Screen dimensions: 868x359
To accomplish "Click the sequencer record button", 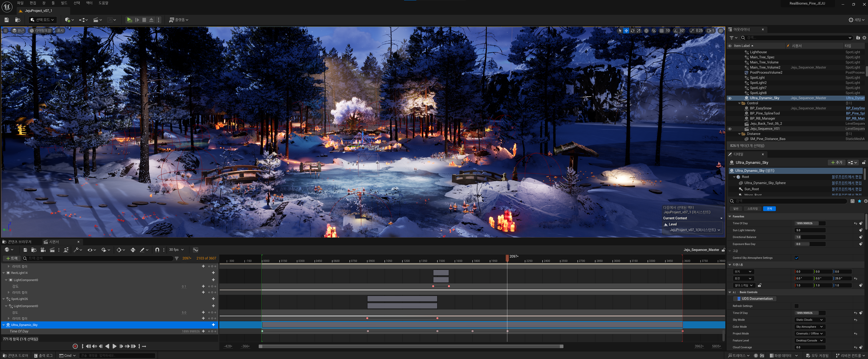I will coord(75,346).
